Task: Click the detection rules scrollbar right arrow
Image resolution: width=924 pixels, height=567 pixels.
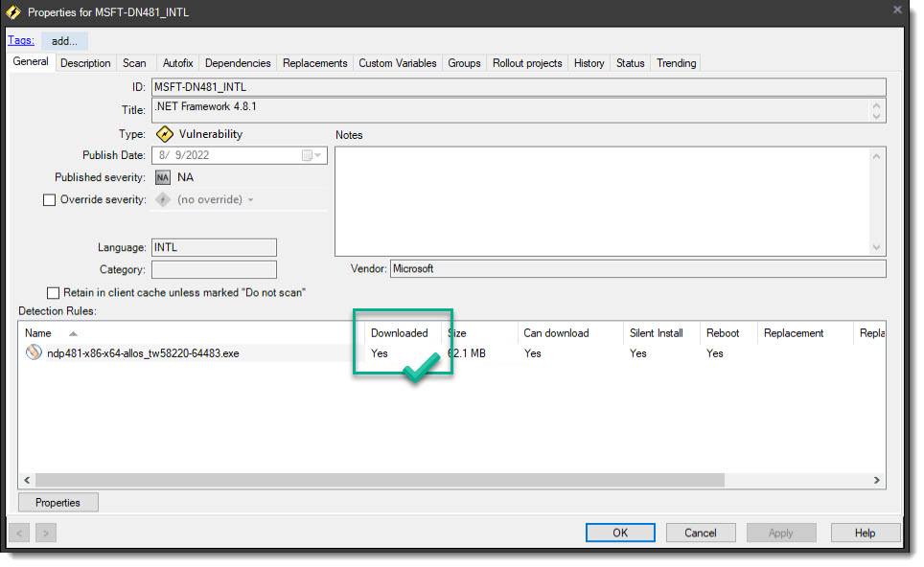Action: tap(876, 480)
